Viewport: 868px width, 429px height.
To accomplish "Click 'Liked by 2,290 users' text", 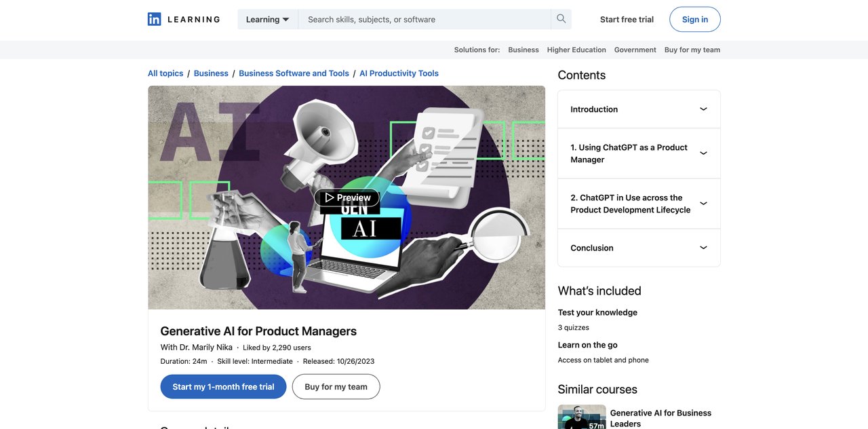I will 277,348.
